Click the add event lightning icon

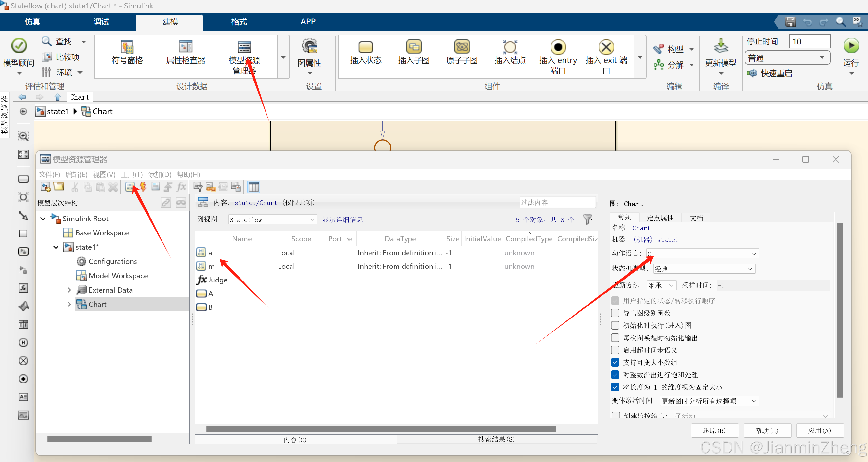143,187
